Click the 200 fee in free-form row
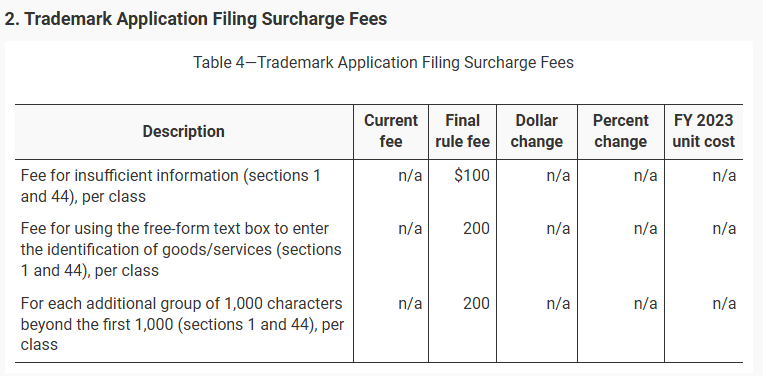The image size is (766, 376). (476, 229)
